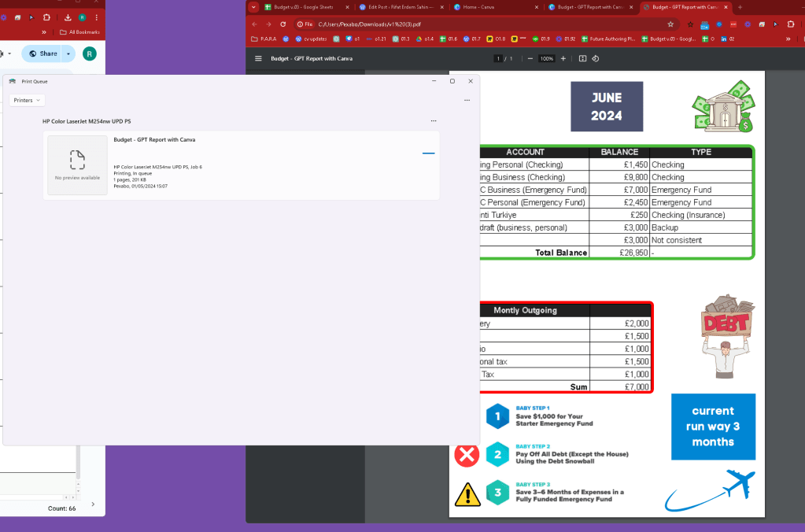Rotate the PDF counterclockwise
The height and width of the screenshot is (532, 805).
click(x=596, y=58)
